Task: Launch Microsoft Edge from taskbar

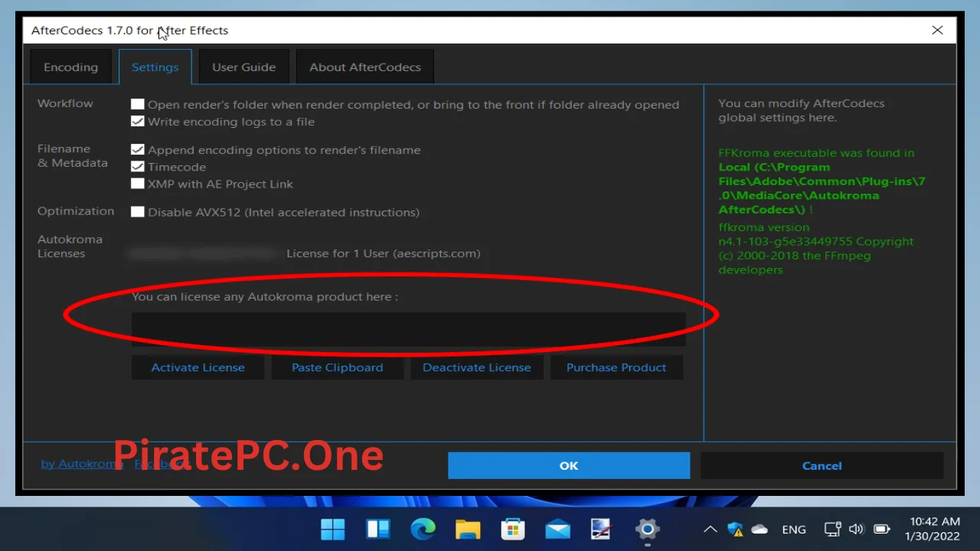Action: tap(423, 529)
